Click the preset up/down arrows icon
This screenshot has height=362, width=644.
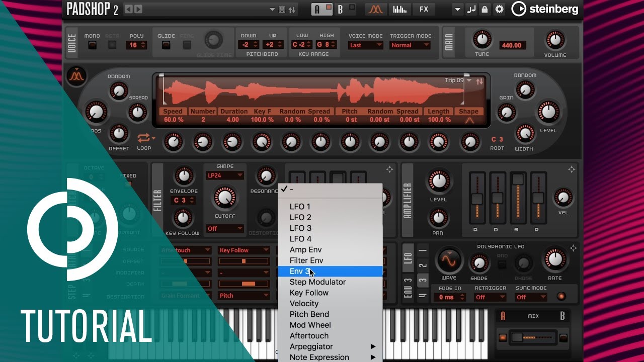[292, 9]
